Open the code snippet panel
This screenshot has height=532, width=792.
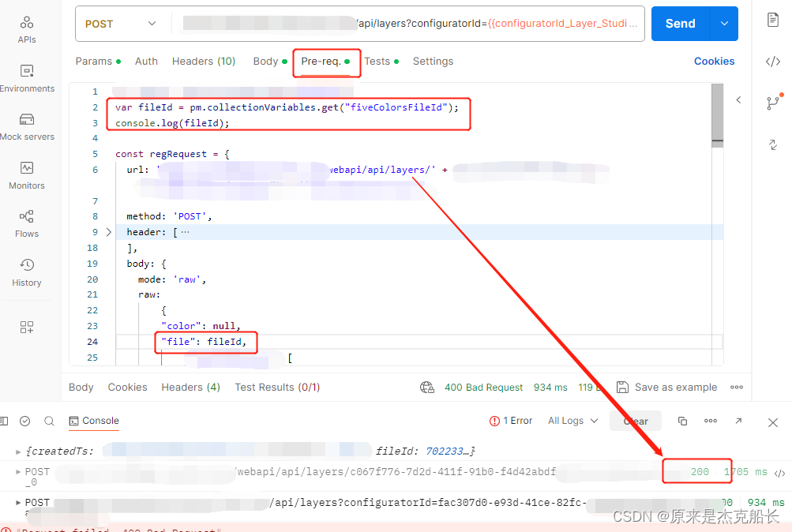pyautogui.click(x=772, y=61)
